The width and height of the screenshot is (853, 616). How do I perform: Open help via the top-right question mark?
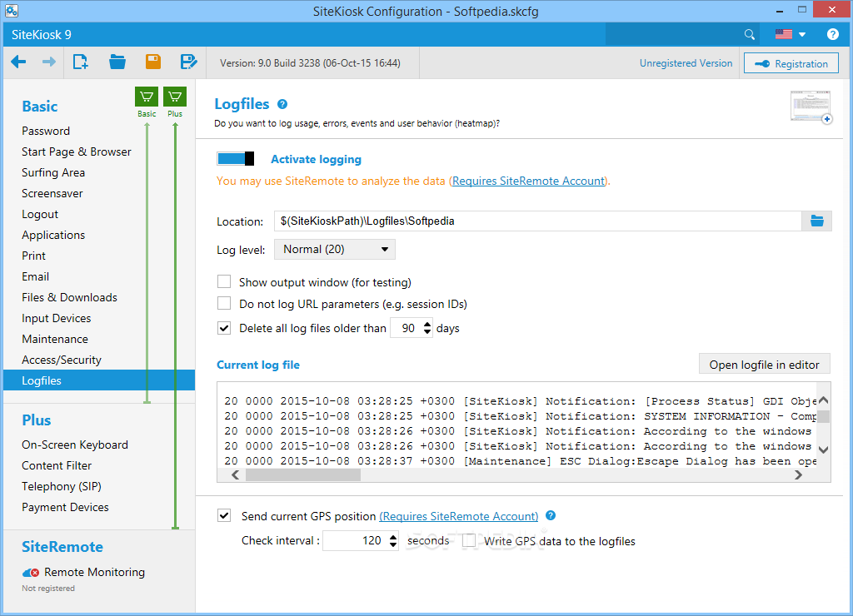tap(832, 34)
